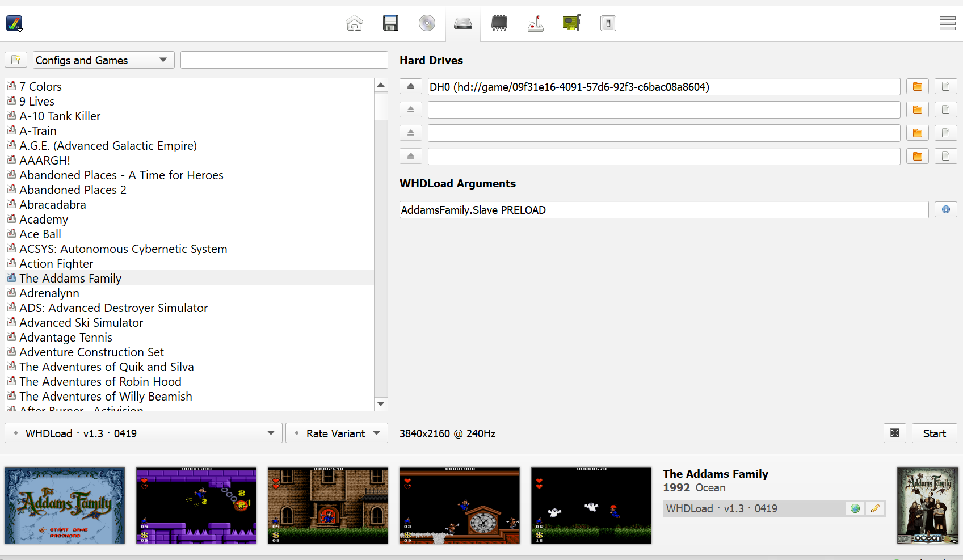The height and width of the screenshot is (560, 963).
Task: Select A.G.E. (Advanced Galactic Empire)
Action: 190,145
